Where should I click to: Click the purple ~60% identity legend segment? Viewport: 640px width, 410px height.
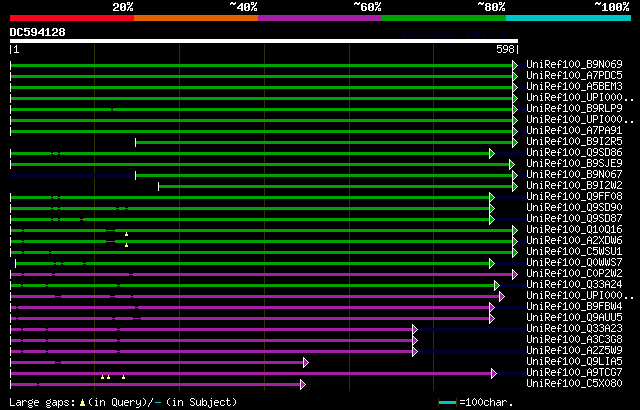(x=320, y=18)
